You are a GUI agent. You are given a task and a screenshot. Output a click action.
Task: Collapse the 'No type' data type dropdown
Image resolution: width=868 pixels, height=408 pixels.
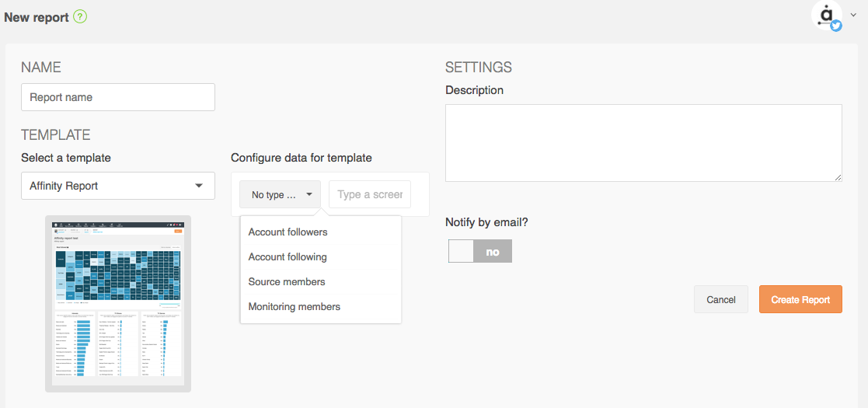pos(280,194)
